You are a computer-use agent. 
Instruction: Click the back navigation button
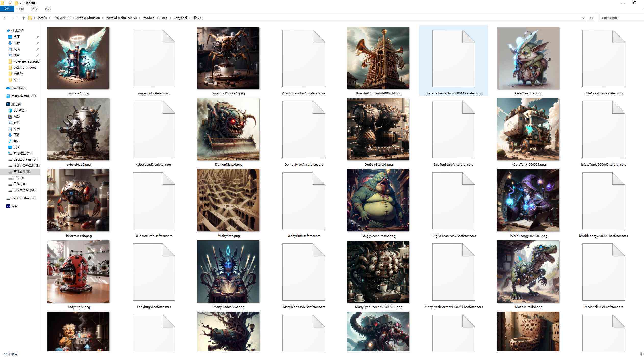[5, 18]
